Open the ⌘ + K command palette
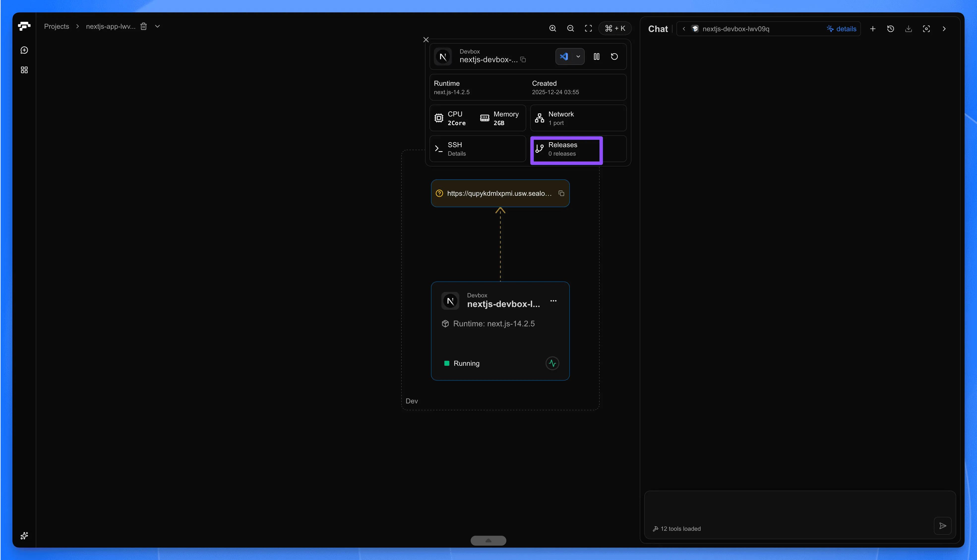This screenshot has width=977, height=560. pyautogui.click(x=615, y=28)
